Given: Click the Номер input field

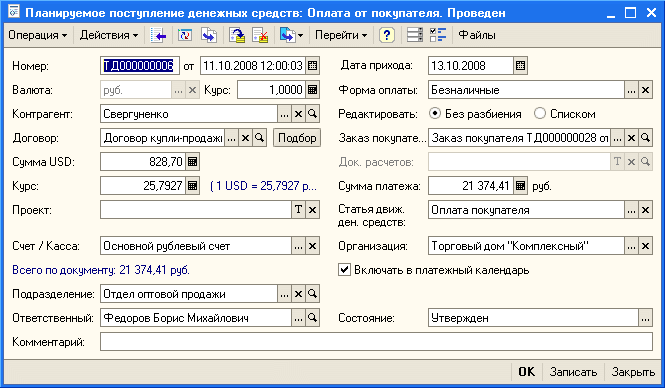Looking at the screenshot, I should coord(140,66).
